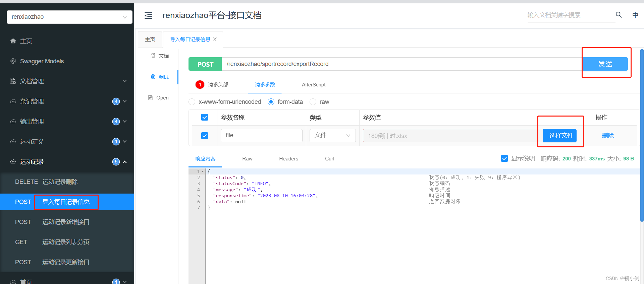Open the AfterScript tab

(x=314, y=85)
